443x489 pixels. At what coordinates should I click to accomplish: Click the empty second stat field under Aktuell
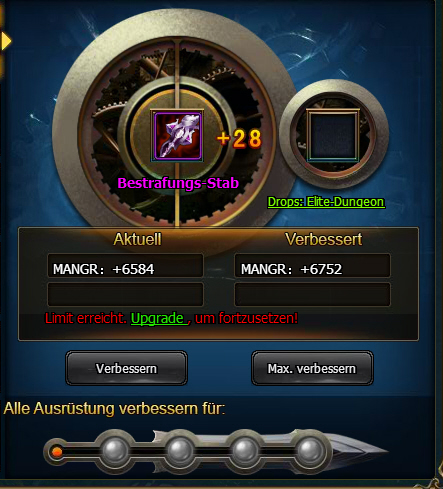pos(125,294)
